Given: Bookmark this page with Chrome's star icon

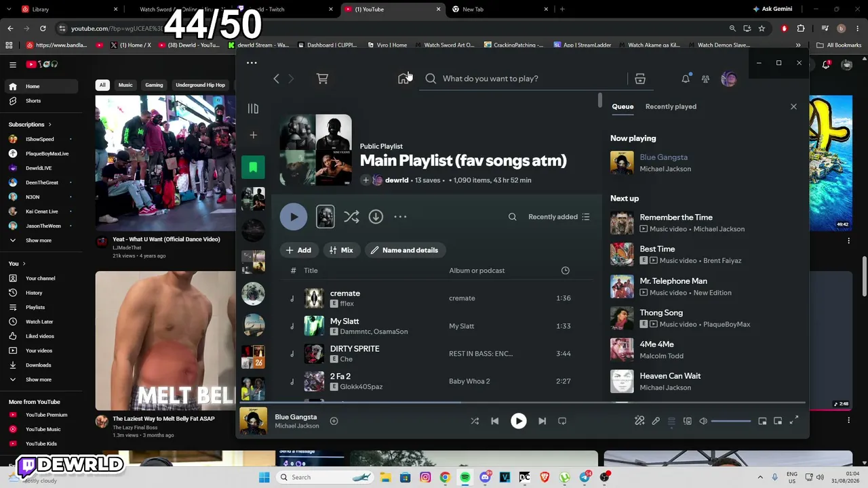Looking at the screenshot, I should point(762,28).
